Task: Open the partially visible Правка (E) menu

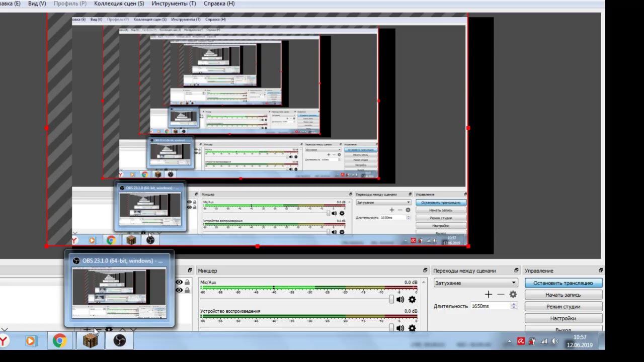Action: (11, 4)
